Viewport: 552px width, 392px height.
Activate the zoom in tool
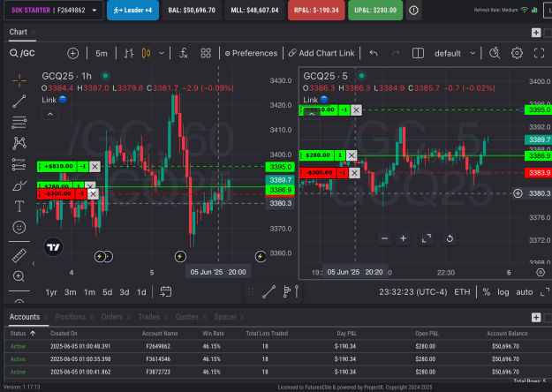click(x=19, y=276)
